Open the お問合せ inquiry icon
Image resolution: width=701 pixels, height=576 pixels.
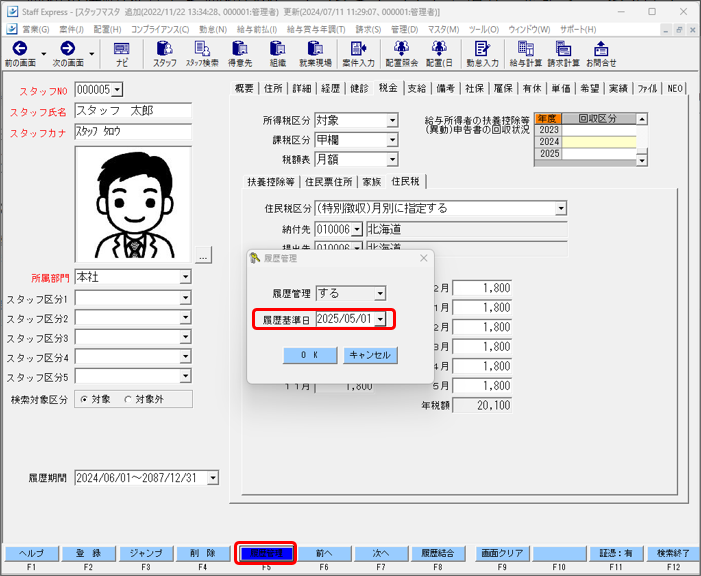coord(601,48)
